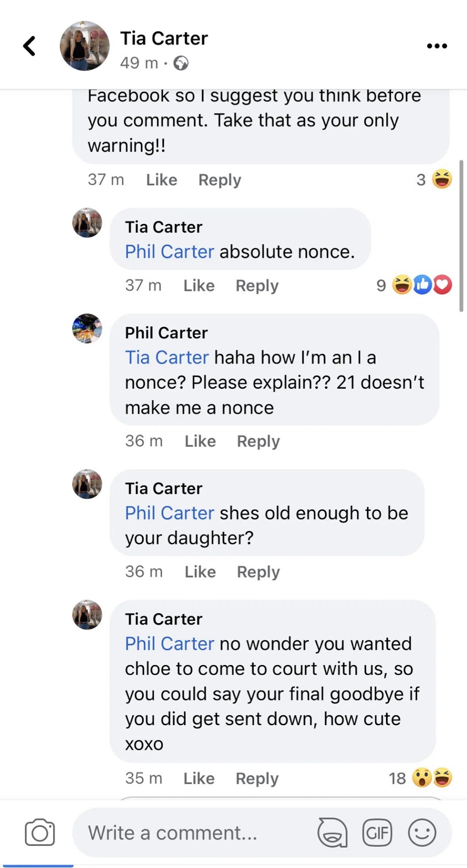
Task: Click the thumbs up reaction icon
Action: pyautogui.click(x=421, y=285)
